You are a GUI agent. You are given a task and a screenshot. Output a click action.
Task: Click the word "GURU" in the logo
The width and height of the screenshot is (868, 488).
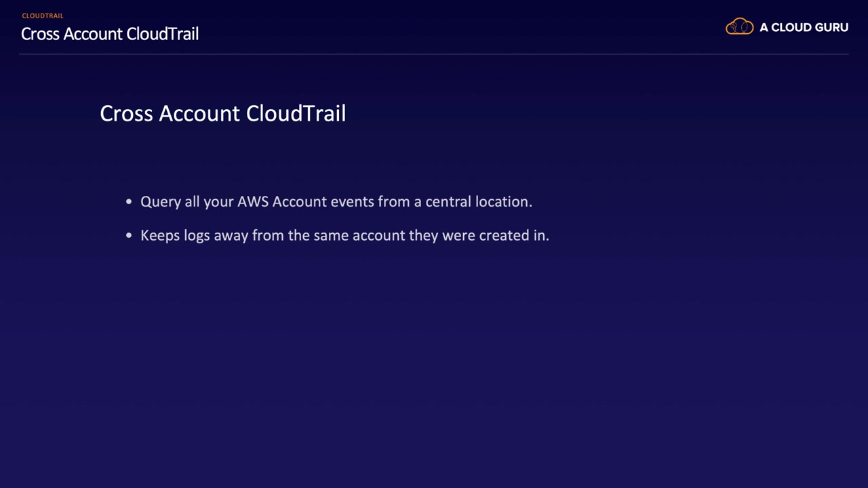click(x=829, y=28)
